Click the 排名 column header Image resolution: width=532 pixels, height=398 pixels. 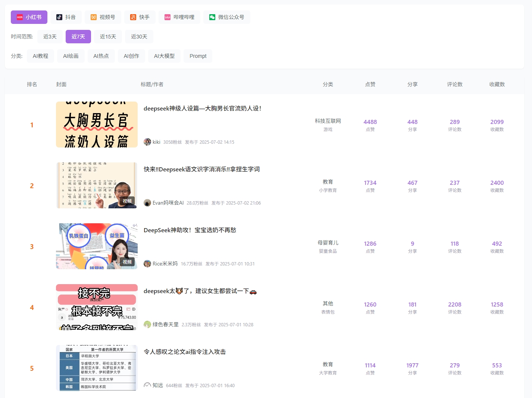[32, 84]
